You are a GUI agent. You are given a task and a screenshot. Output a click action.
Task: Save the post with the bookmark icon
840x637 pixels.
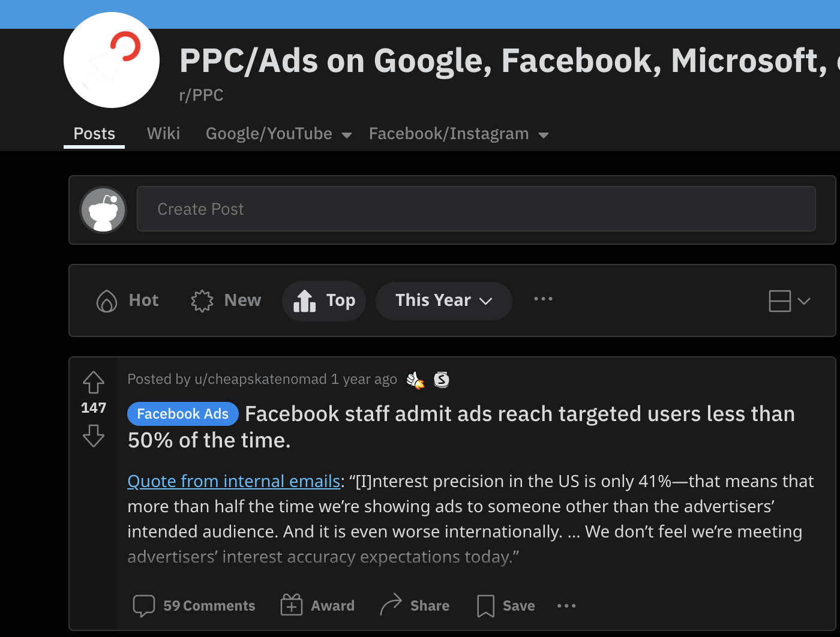pos(485,606)
